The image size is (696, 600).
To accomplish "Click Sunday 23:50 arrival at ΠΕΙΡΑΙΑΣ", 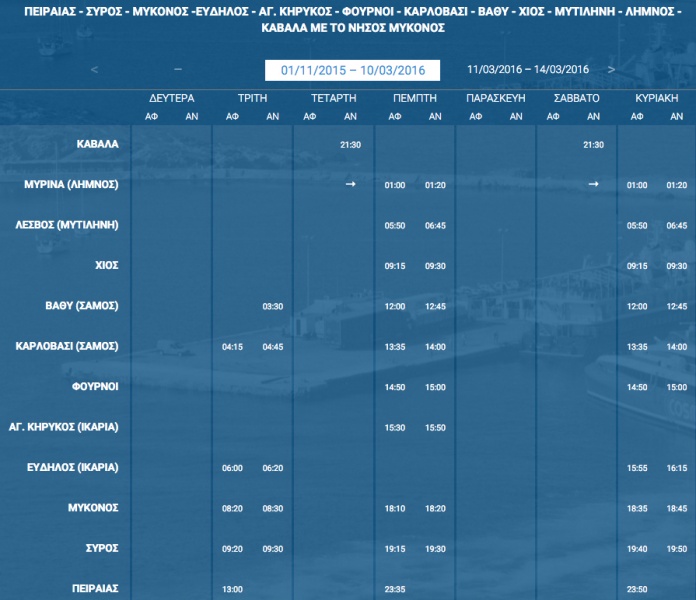I will point(637,589).
